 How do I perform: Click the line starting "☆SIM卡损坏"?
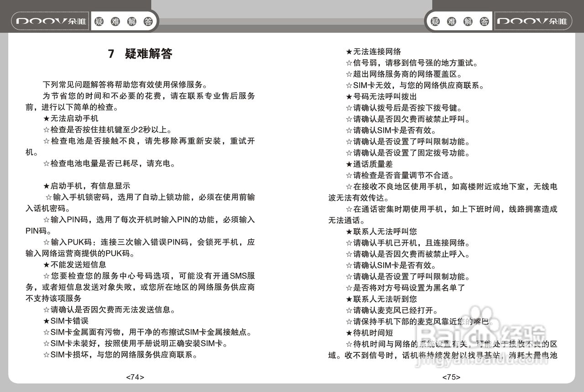point(120,354)
